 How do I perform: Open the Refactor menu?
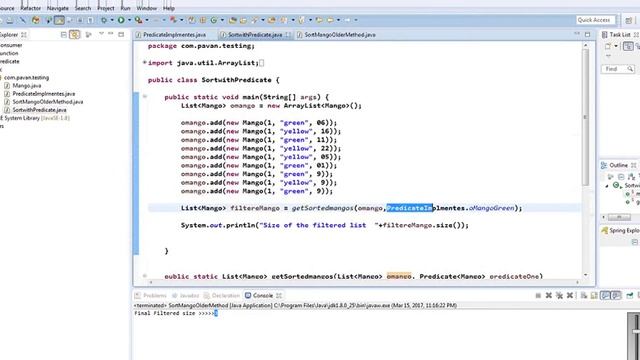tap(31, 8)
